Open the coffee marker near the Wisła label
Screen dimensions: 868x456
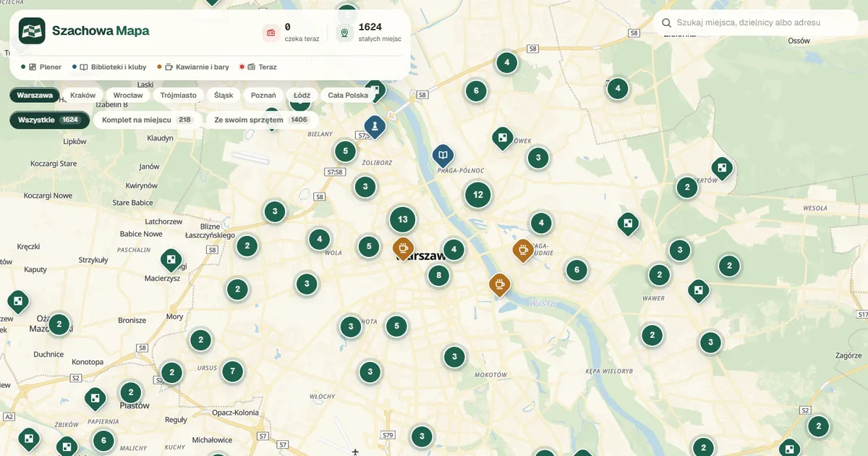tap(498, 284)
